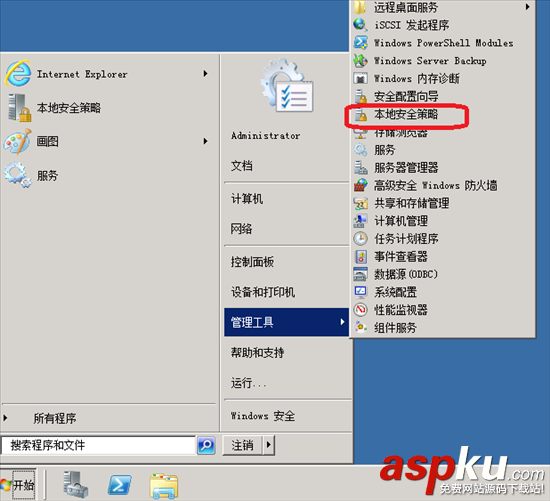550x501 pixels.
Task: Select 运行... from the Start menu
Action: pos(248,382)
